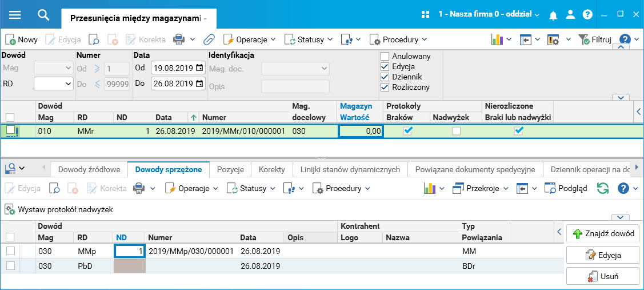Select the checkbox of the PbD row
The width and height of the screenshot is (644, 290).
tap(10, 266)
